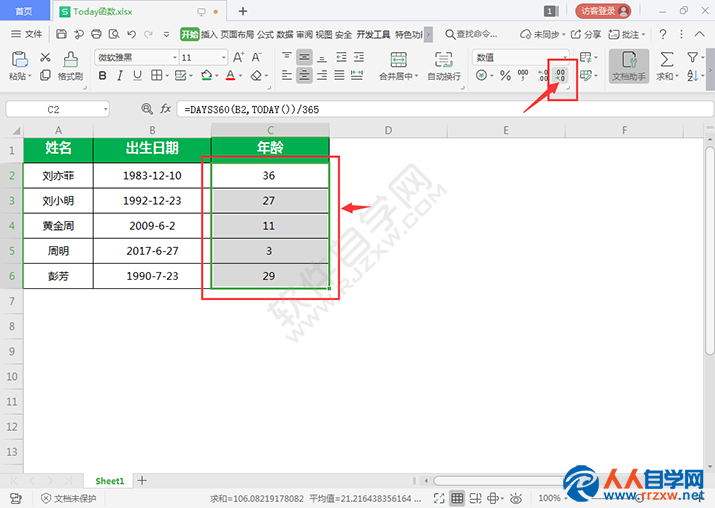
Task: Click Decrease decimal places icon
Action: click(560, 75)
